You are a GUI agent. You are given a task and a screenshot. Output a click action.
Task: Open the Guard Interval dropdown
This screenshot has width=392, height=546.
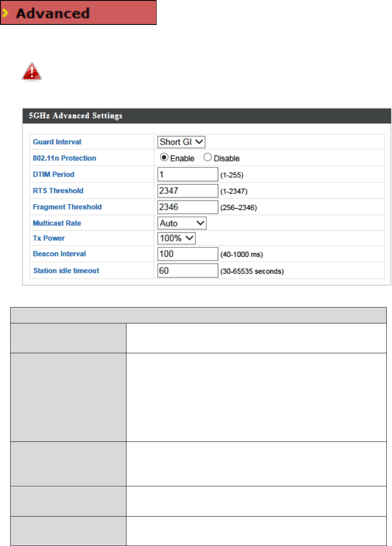(x=181, y=142)
